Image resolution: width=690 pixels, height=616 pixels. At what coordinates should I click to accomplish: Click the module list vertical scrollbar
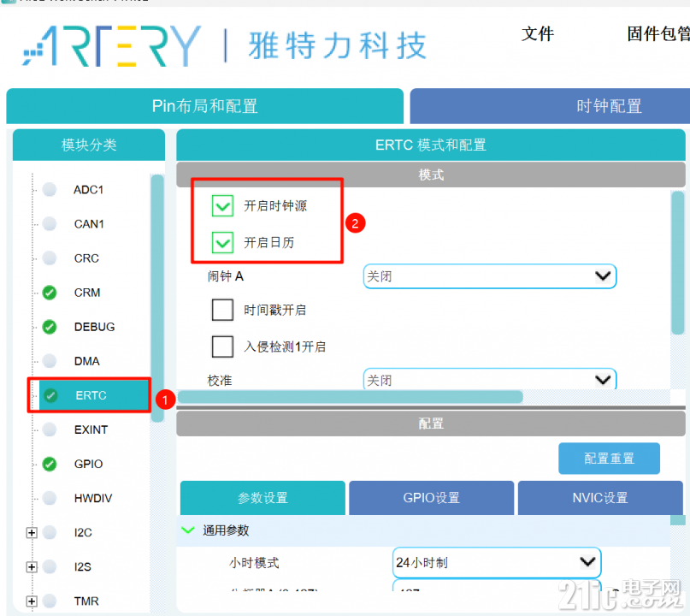pyautogui.click(x=157, y=299)
